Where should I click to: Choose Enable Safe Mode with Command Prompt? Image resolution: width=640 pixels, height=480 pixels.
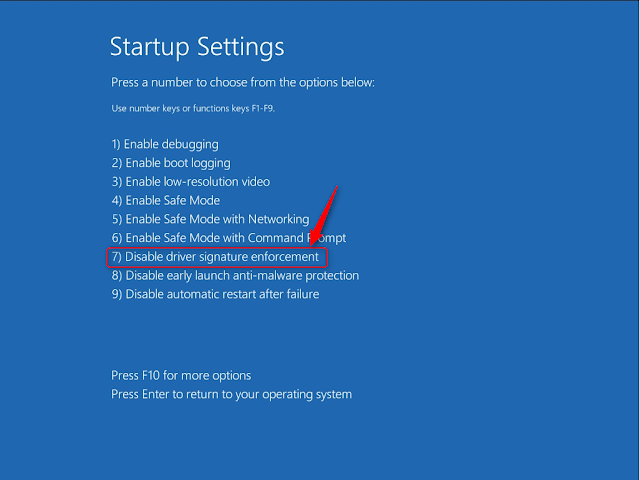point(229,238)
